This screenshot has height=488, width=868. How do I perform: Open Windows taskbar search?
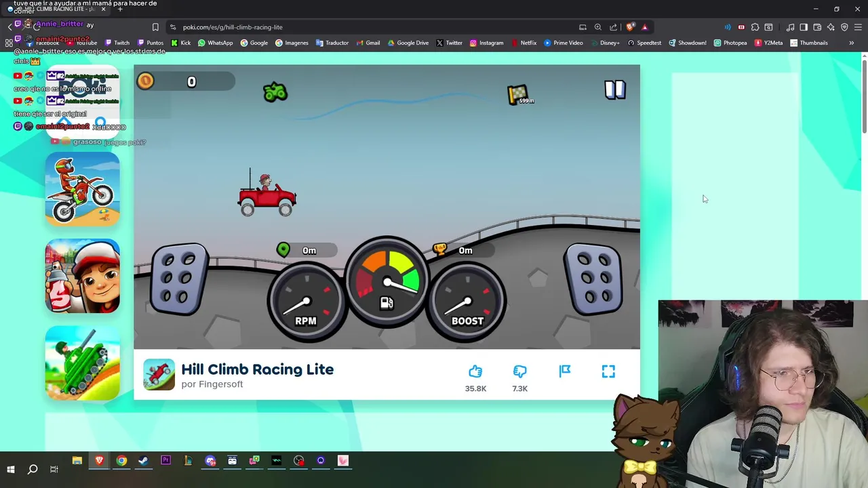point(33,469)
